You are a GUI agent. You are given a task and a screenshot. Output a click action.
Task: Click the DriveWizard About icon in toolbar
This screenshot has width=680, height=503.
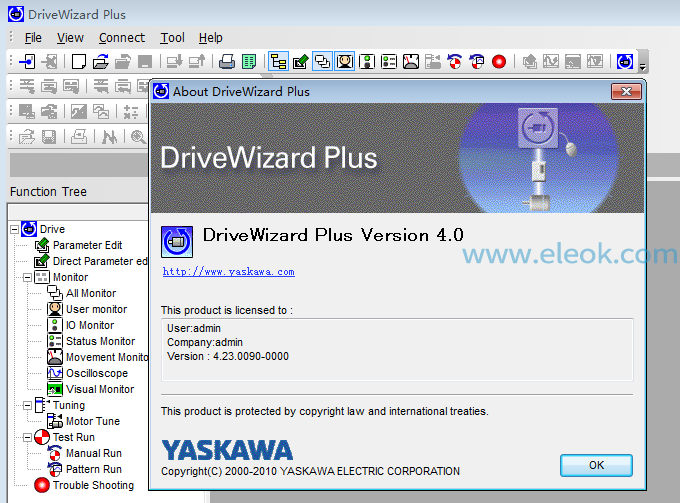click(625, 62)
